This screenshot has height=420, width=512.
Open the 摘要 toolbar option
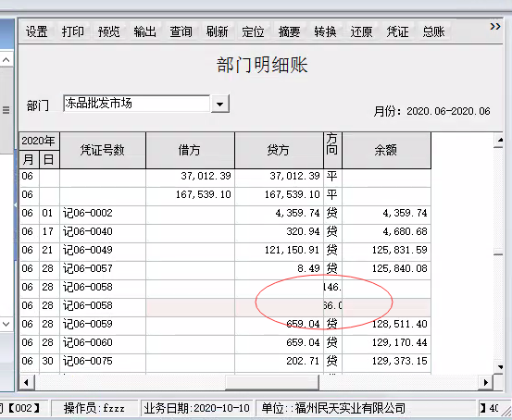pos(289,31)
